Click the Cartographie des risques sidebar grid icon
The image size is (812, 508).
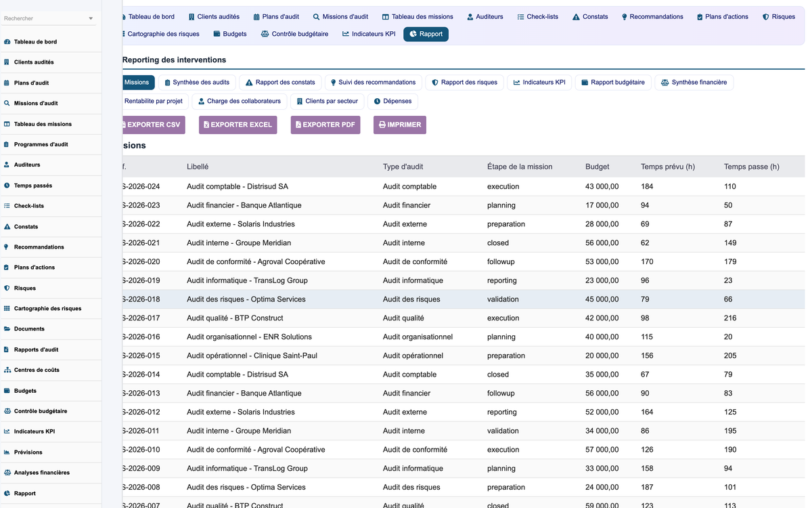click(x=7, y=309)
